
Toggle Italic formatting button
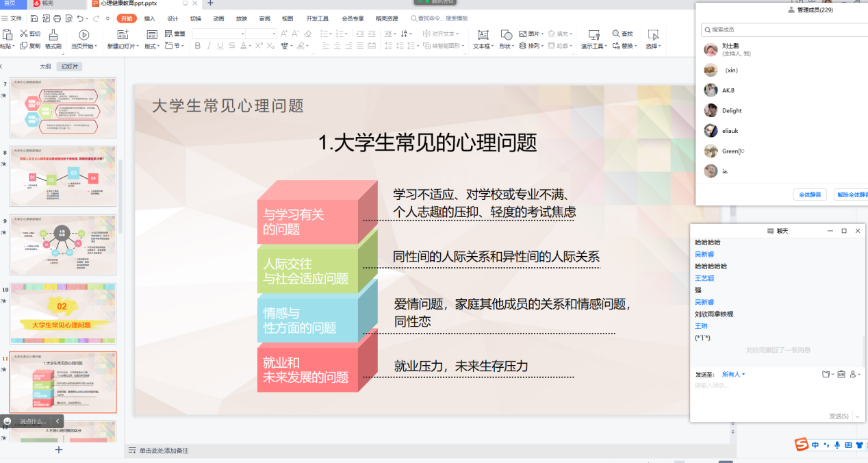[209, 46]
